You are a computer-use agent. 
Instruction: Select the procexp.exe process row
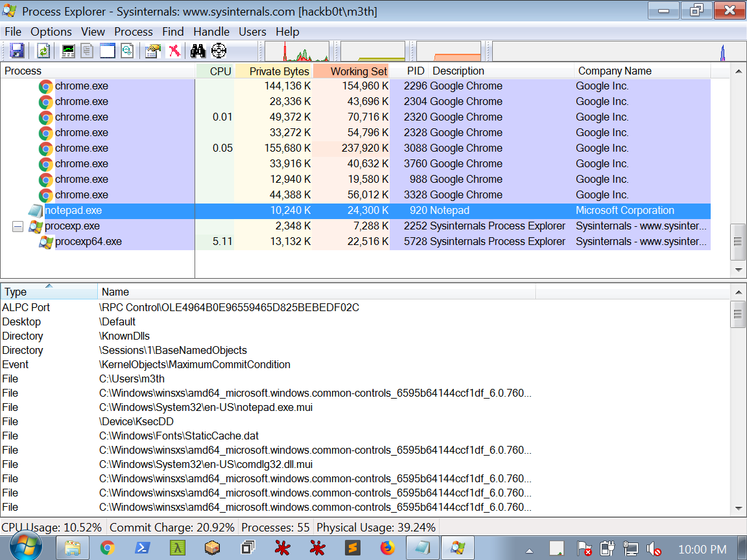pyautogui.click(x=355, y=226)
